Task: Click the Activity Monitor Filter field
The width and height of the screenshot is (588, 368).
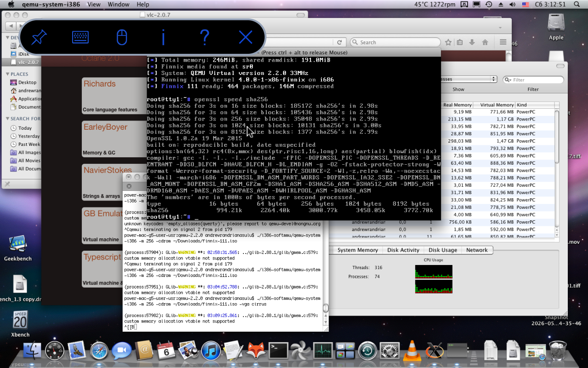Action: (533, 80)
